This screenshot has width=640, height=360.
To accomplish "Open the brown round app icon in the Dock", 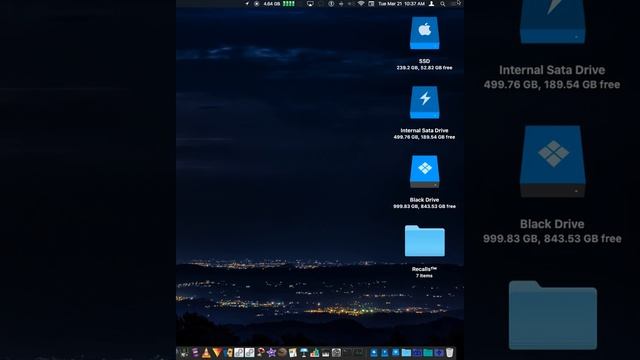I will pyautogui.click(x=282, y=353).
